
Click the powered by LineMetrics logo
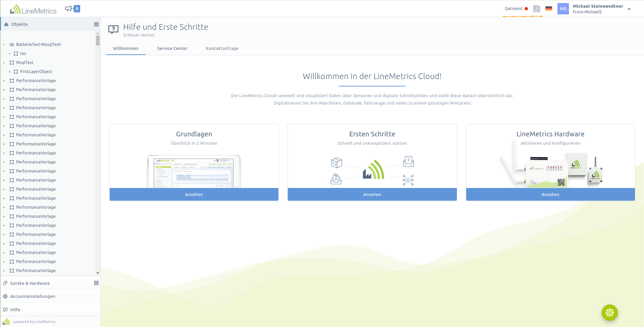(6, 322)
